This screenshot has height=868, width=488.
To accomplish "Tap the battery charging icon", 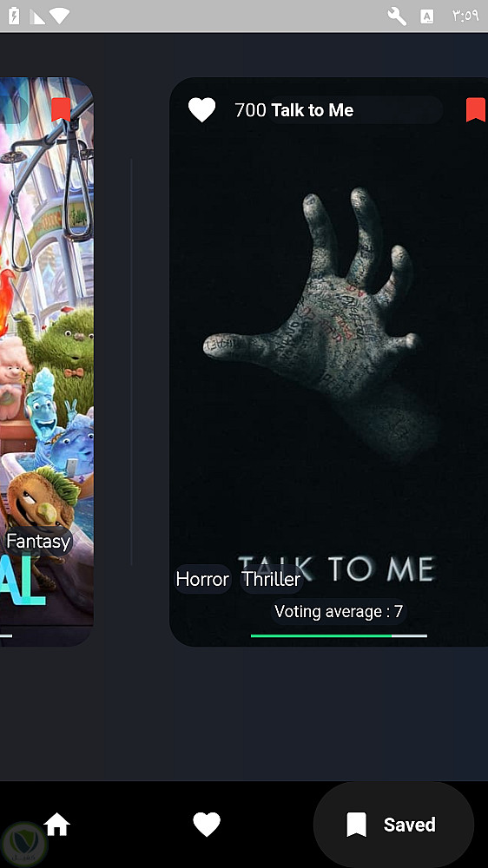I will pyautogui.click(x=13, y=16).
